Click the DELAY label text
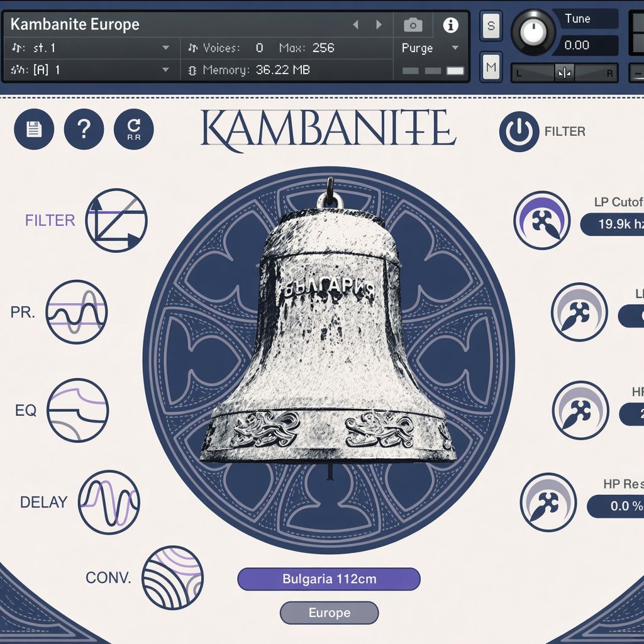The image size is (644, 644). [43, 502]
